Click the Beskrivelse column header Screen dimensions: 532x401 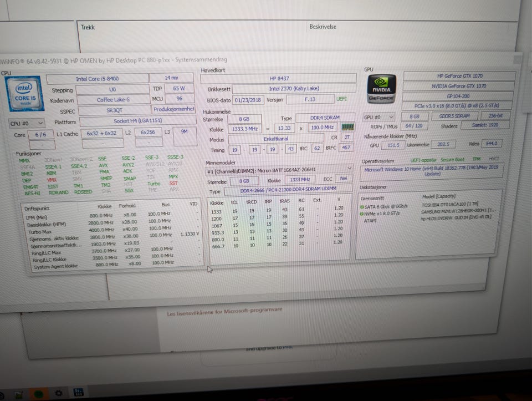point(323,26)
